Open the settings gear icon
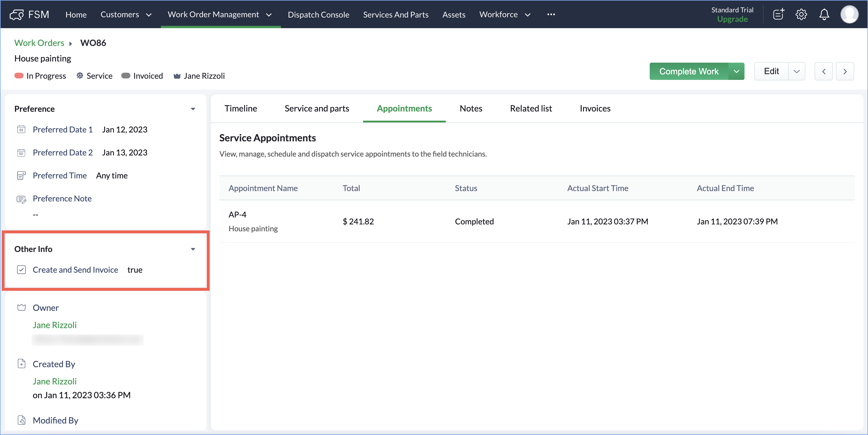868x435 pixels. (801, 14)
